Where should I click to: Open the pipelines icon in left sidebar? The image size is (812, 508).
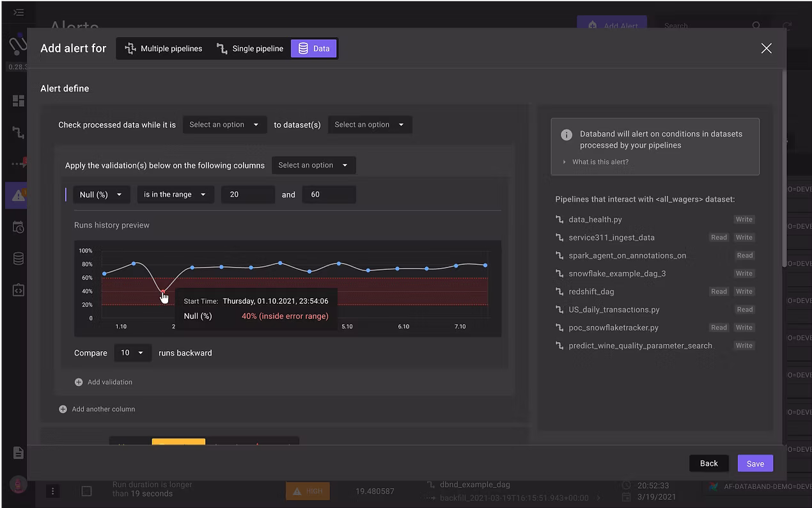18,132
